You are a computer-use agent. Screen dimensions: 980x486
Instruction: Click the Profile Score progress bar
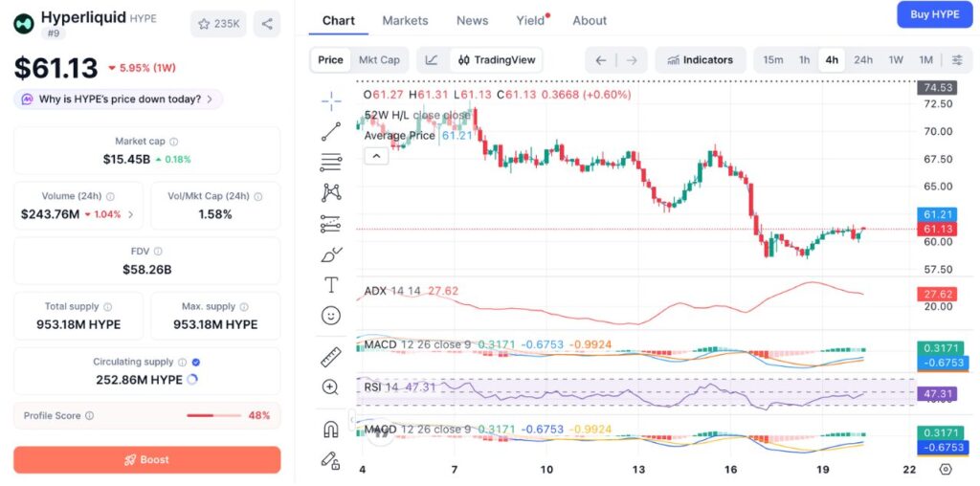point(213,415)
